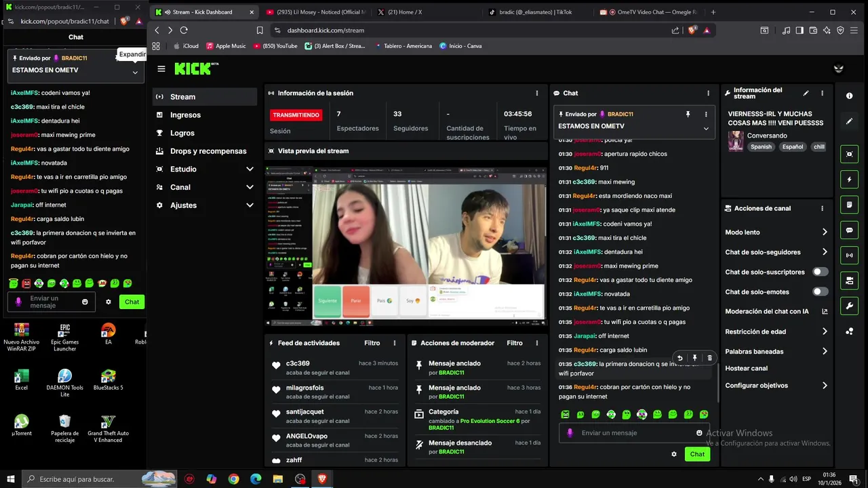Click the Kick logo
This screenshot has height=488, width=868.
click(197, 68)
